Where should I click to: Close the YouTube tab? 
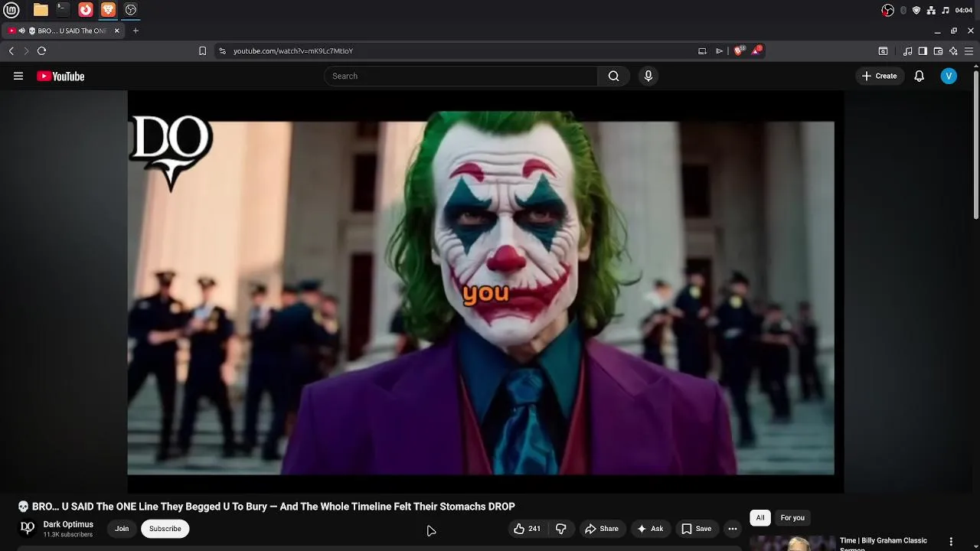tap(117, 31)
